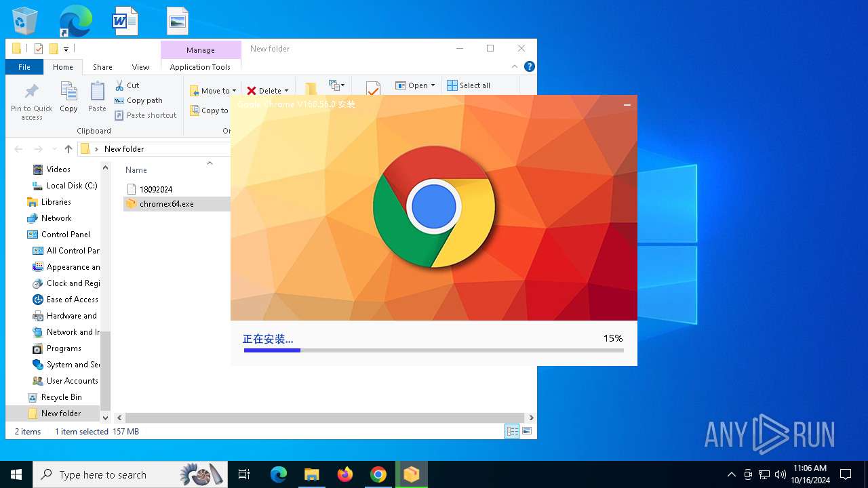Image resolution: width=868 pixels, height=488 pixels.
Task: Select the file named 18092024
Action: [156, 189]
